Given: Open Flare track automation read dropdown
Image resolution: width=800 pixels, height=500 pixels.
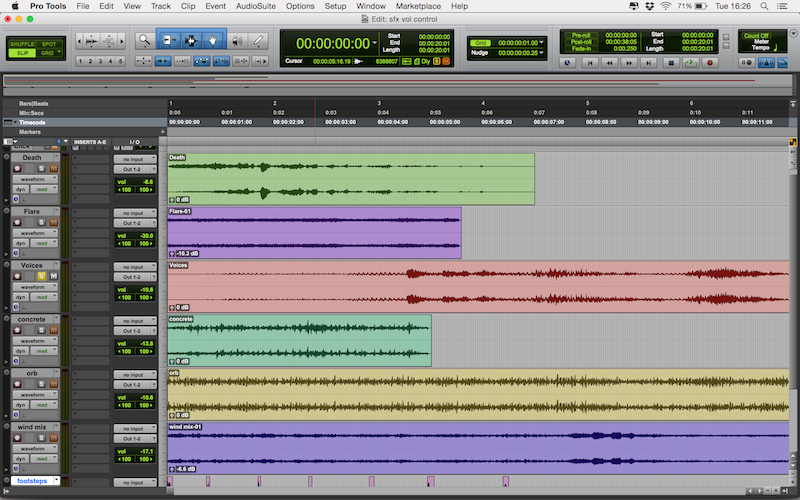Looking at the screenshot, I should tap(44, 243).
